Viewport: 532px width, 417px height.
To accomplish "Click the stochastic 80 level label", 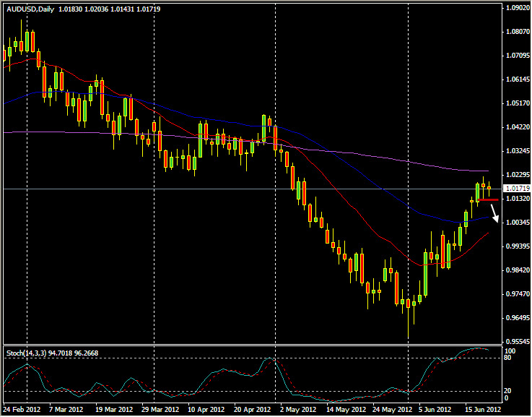I will [x=510, y=358].
